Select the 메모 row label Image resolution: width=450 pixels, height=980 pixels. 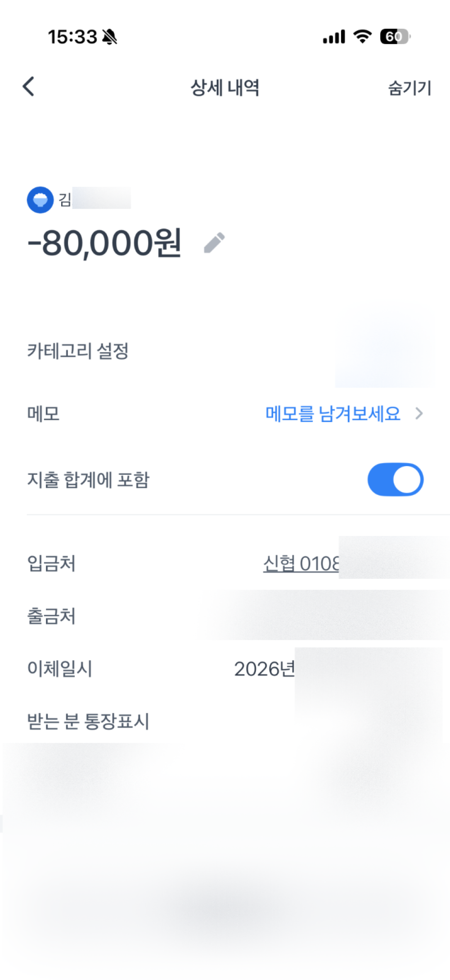(x=43, y=413)
